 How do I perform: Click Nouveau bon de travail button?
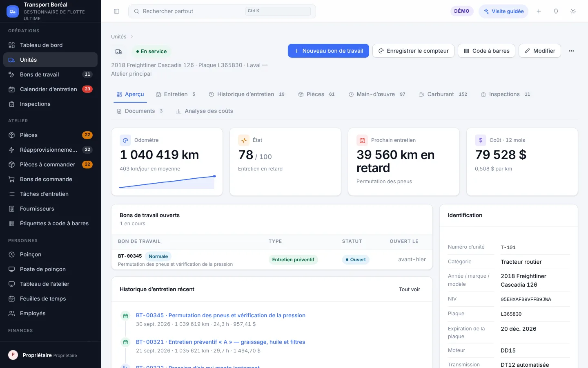tap(328, 51)
